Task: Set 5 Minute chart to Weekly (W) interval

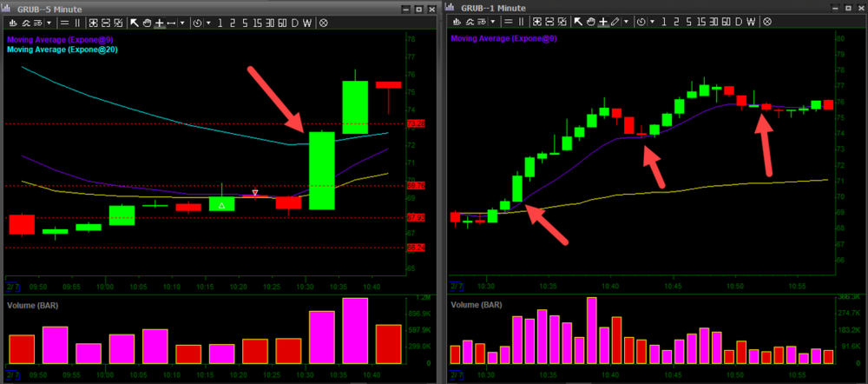Action: pos(307,22)
